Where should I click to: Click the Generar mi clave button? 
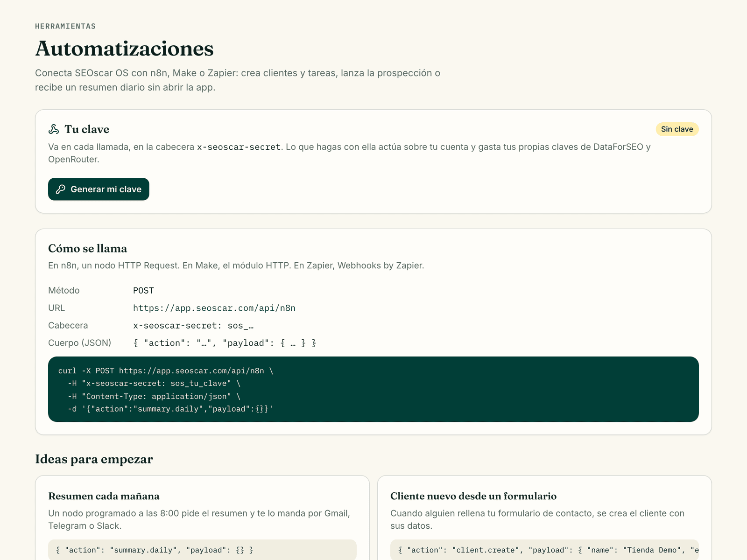click(99, 189)
